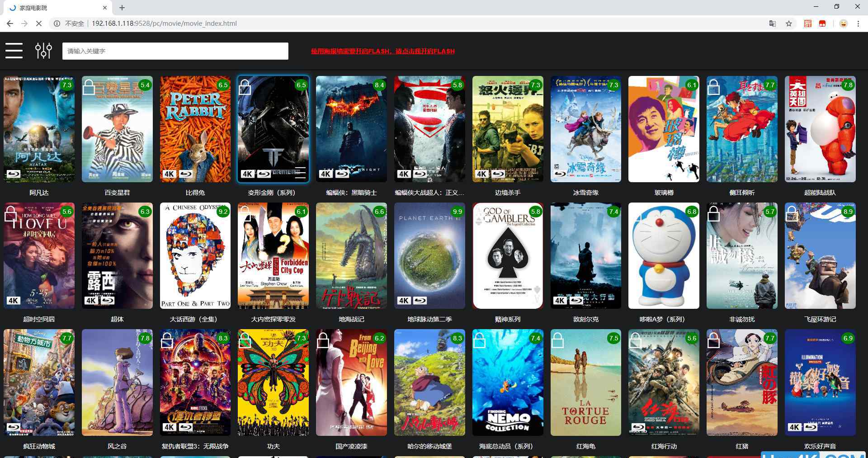Click the 百变星君 title text
This screenshot has height=458, width=868.
pyautogui.click(x=117, y=193)
